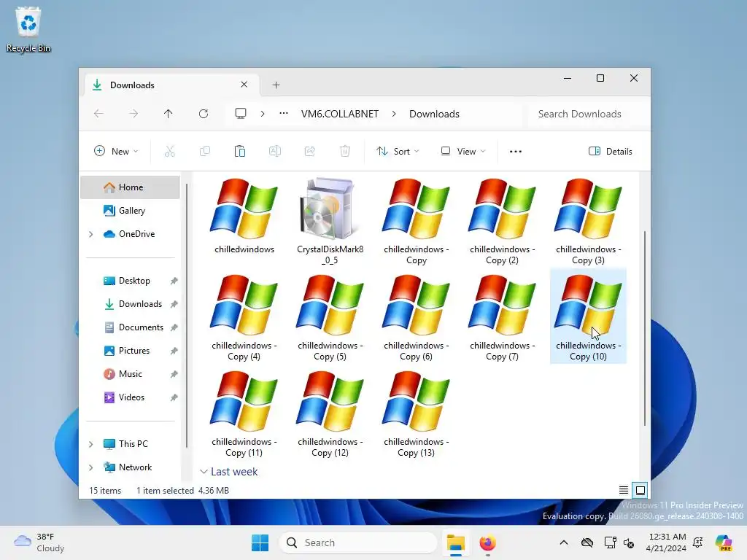
Task: Open File Explorer from the taskbar
Action: [x=456, y=542]
